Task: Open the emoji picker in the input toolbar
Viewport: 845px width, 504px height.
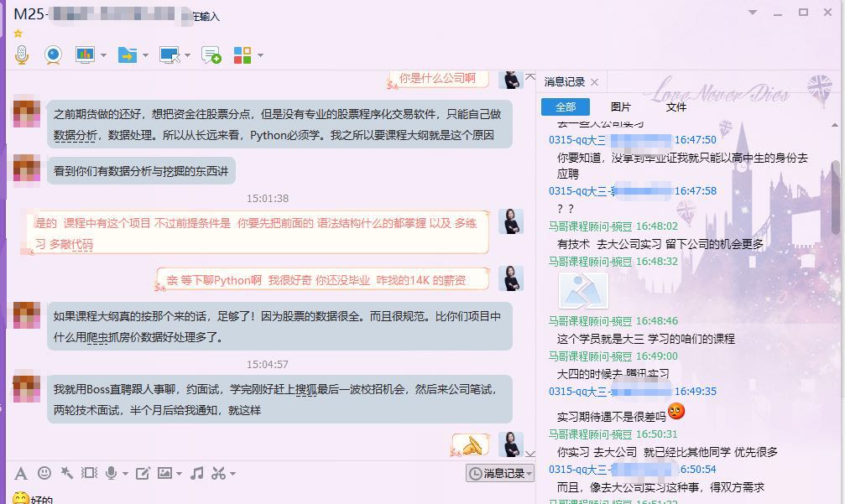Action: pyautogui.click(x=44, y=473)
